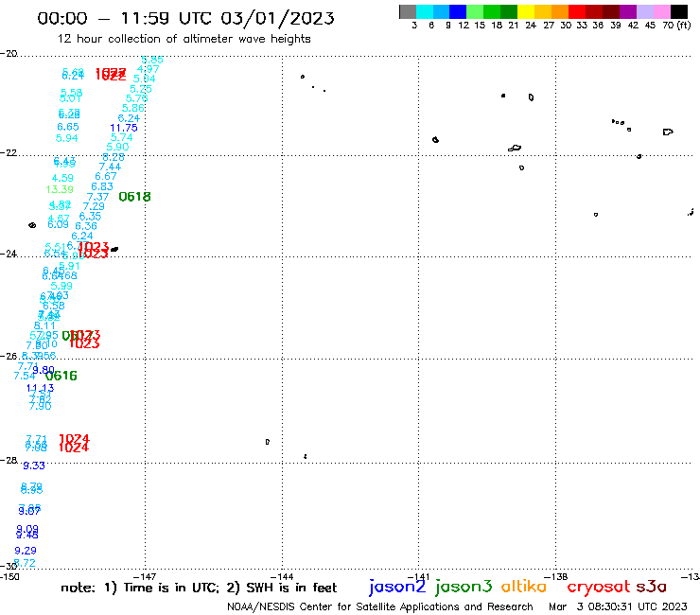The height and width of the screenshot is (615, 700).
Task: Click the "5.74" wave height value
Action: 121,137
